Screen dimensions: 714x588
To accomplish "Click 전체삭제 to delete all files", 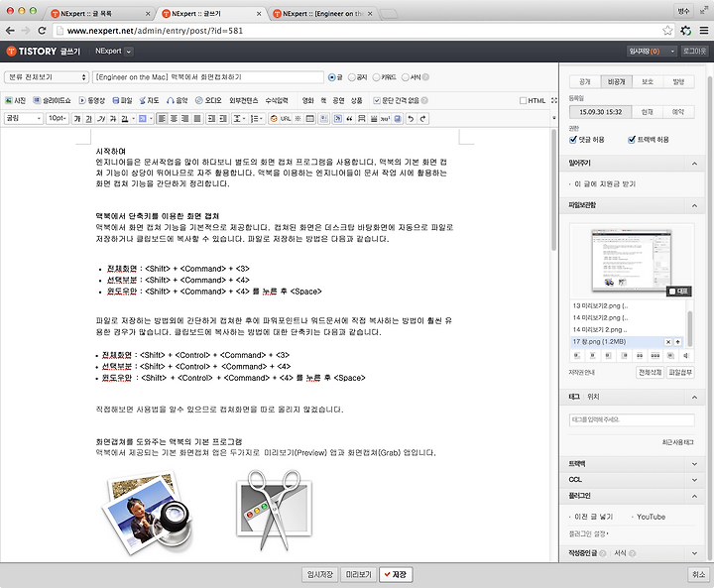I will point(650,373).
